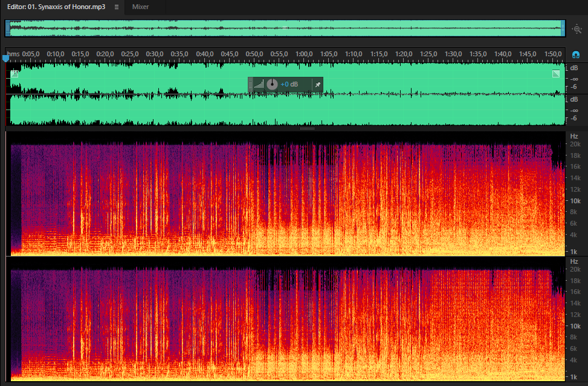
Task: Click the lower channel -6 amplitude label
Action: [573, 118]
